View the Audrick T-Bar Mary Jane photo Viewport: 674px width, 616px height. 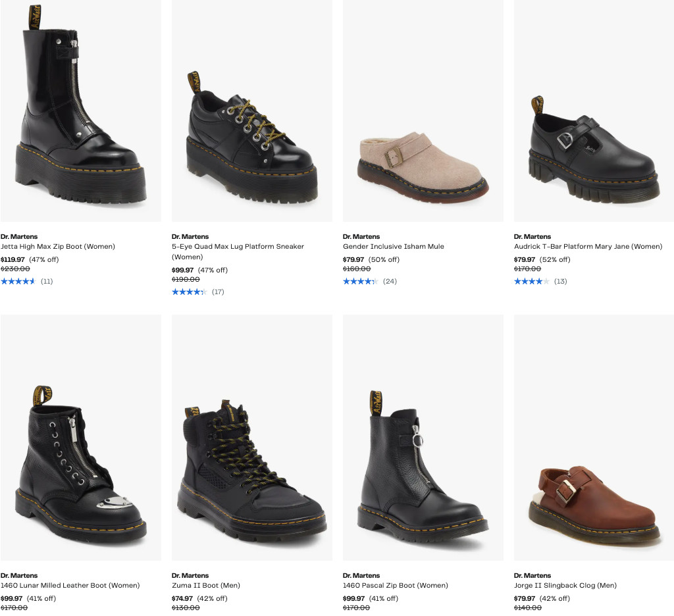pos(594,111)
